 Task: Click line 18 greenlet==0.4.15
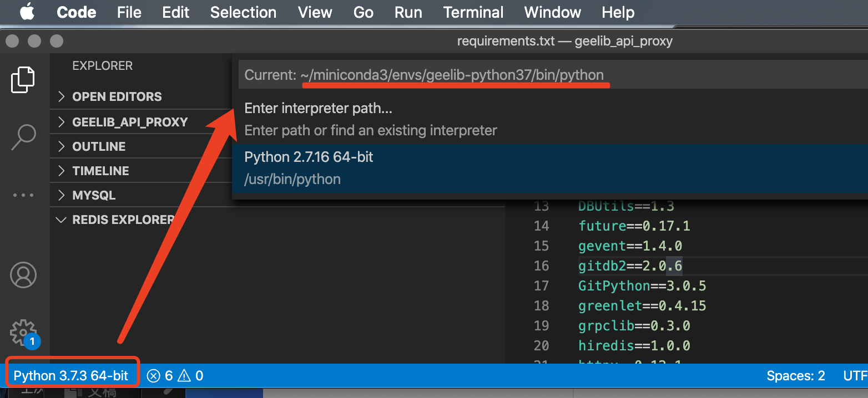642,305
